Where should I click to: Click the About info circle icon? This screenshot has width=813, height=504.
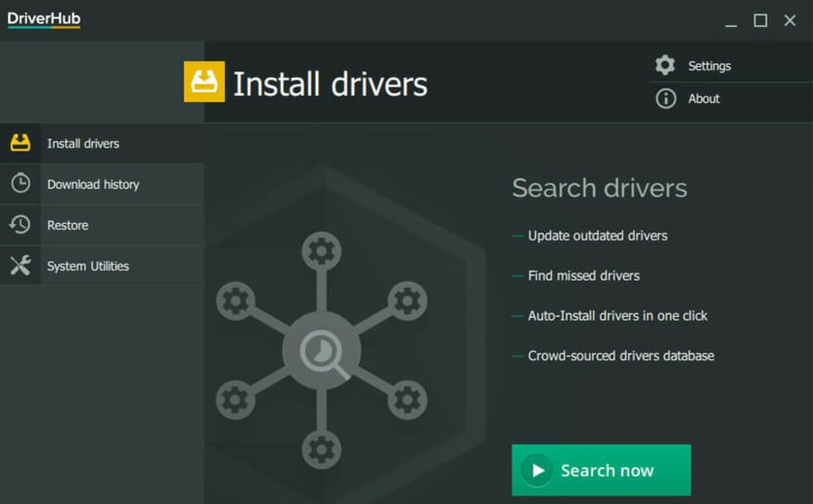[x=666, y=98]
